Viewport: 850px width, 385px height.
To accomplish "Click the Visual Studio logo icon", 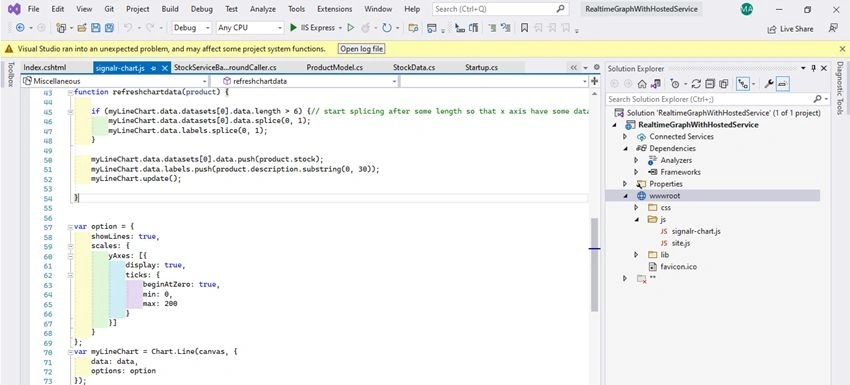I will pyautogui.click(x=14, y=9).
